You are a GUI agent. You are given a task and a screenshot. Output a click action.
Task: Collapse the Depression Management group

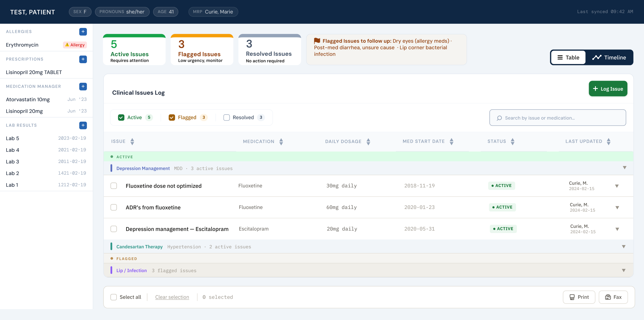[x=624, y=168]
